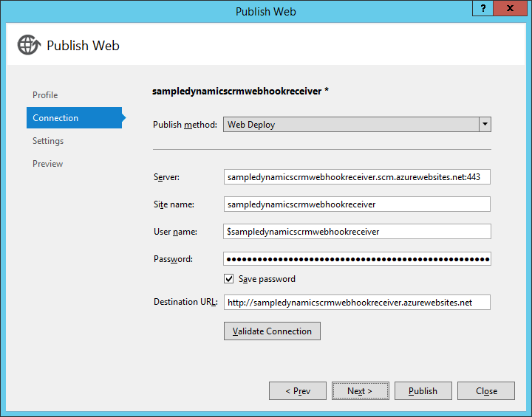Viewport: 532px width, 417px height.
Task: Open the Web Deploy combo box
Action: point(351,125)
